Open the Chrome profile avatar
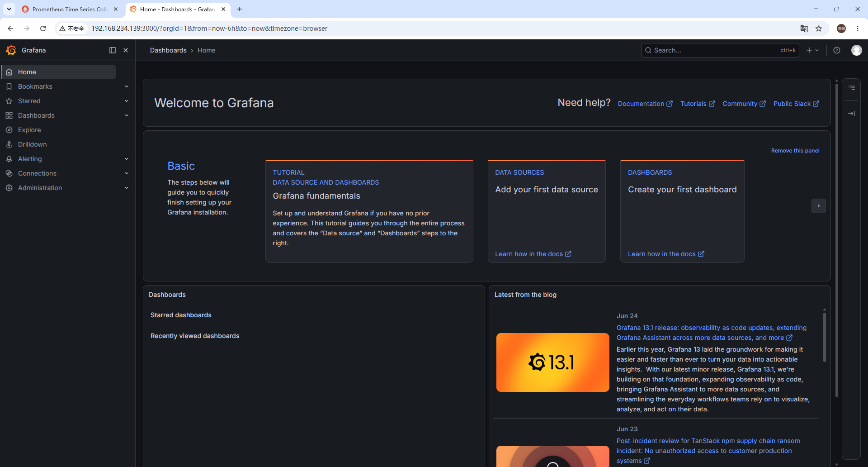The width and height of the screenshot is (868, 467). [x=841, y=29]
